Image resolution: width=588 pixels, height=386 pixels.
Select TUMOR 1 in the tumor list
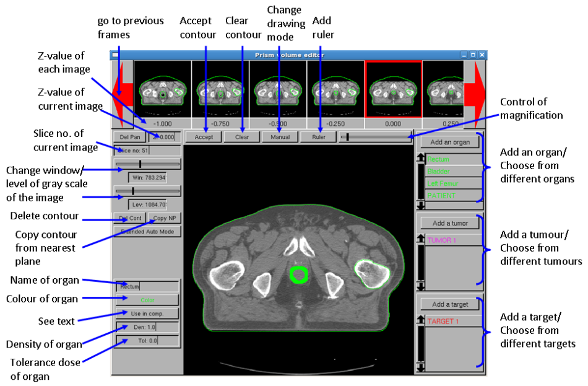tap(450, 240)
